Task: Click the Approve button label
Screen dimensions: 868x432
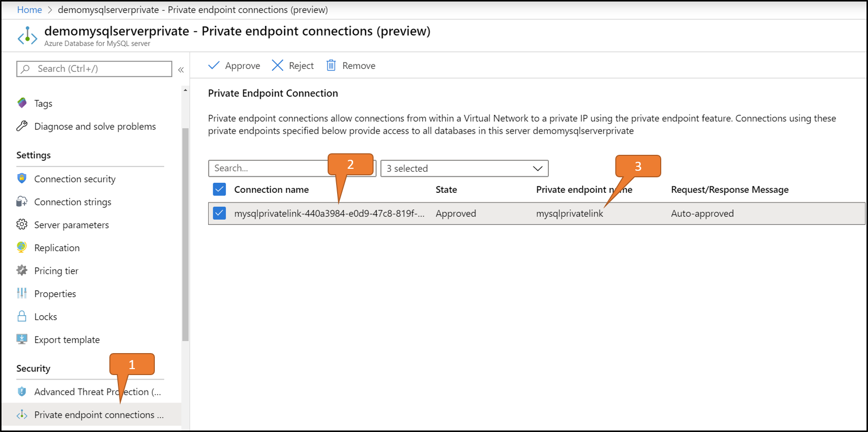Action: [242, 66]
